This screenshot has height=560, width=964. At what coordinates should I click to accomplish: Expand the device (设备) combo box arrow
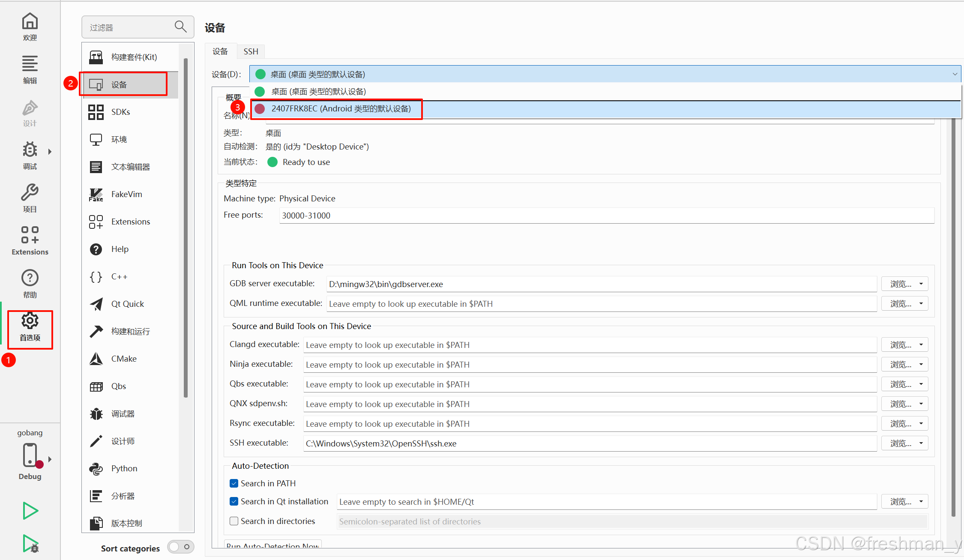click(955, 74)
